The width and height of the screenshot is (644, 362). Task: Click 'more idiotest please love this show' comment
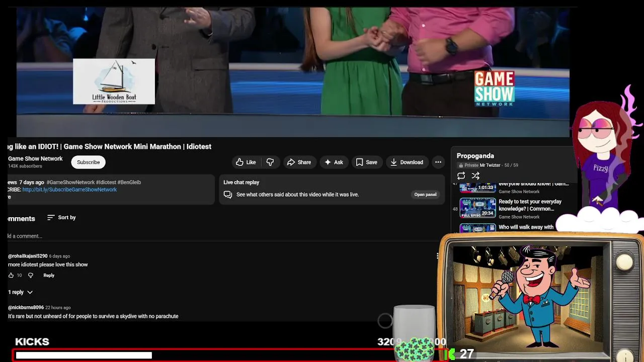48,265
